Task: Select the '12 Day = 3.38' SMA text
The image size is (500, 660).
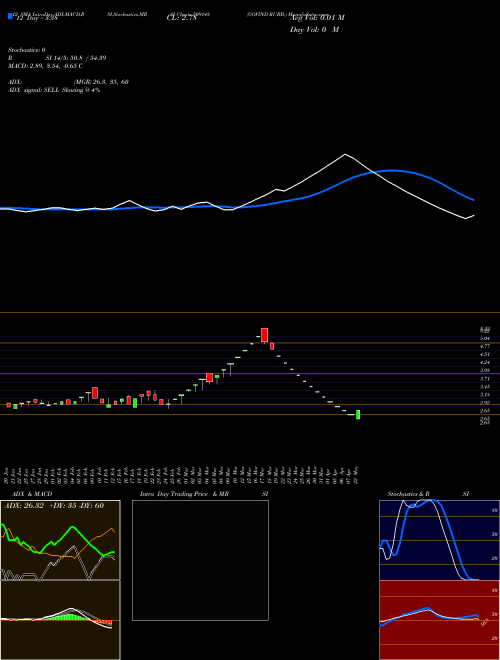Action: tap(35, 18)
